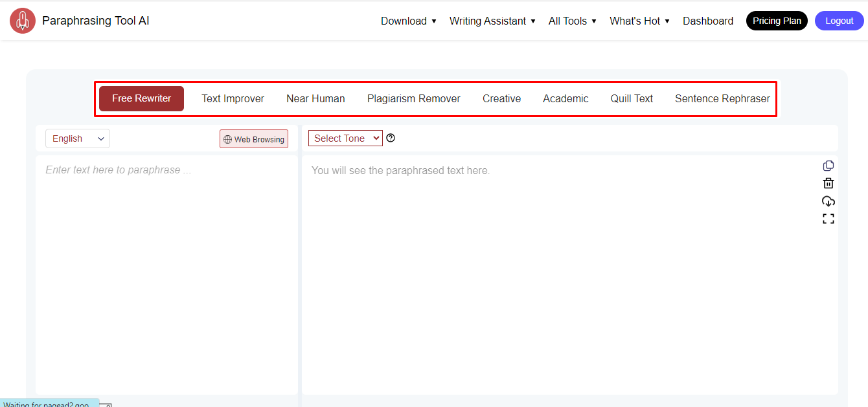Expand the Download menu

click(x=408, y=21)
